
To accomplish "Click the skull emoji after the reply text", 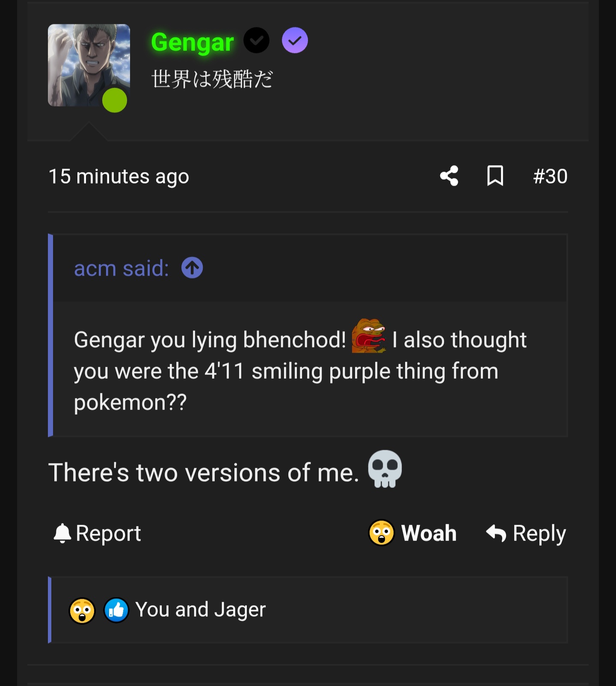I will [385, 469].
